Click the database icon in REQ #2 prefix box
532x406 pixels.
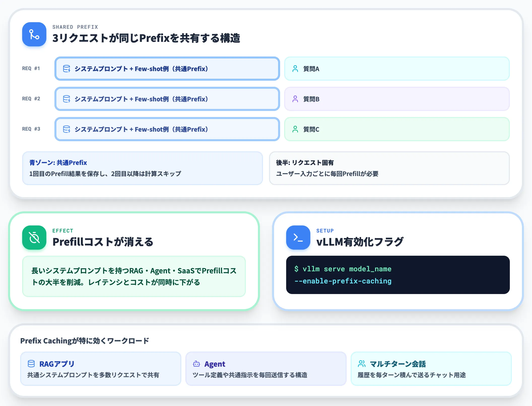pyautogui.click(x=66, y=99)
